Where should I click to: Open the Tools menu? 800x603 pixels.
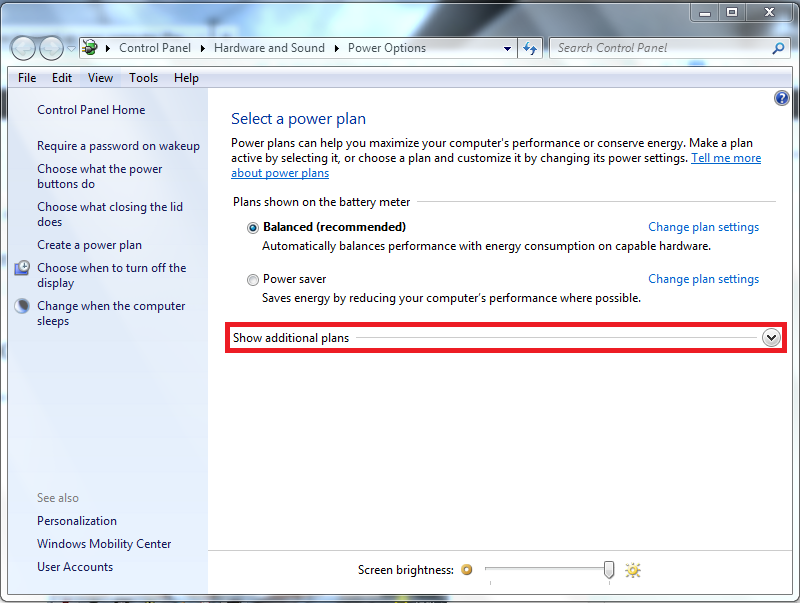click(x=143, y=78)
